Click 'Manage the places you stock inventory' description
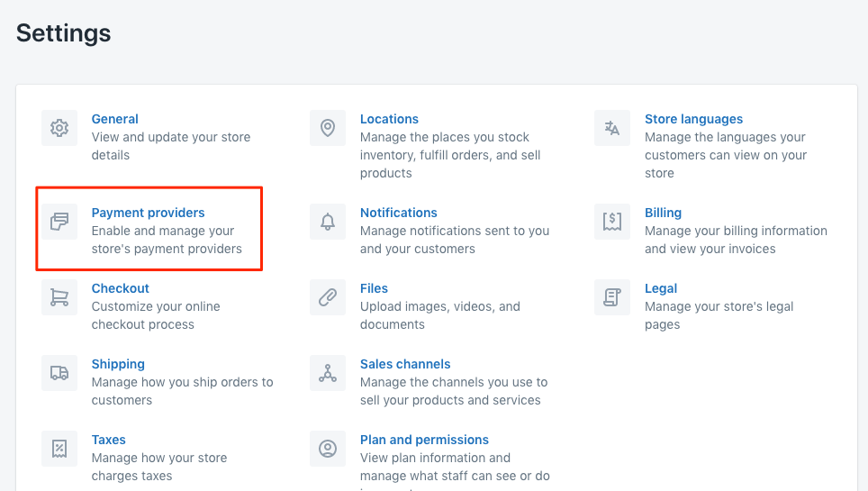This screenshot has height=491, width=868. click(450, 155)
